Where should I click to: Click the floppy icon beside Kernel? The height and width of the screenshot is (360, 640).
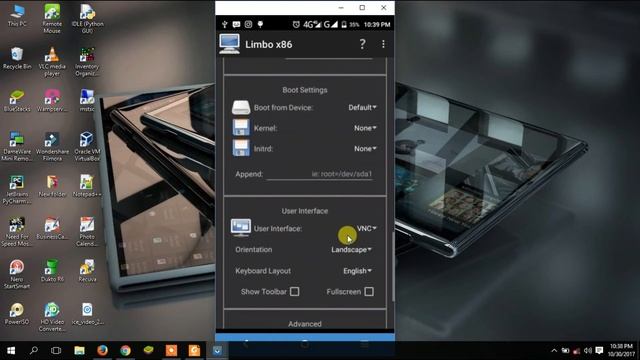(241, 128)
